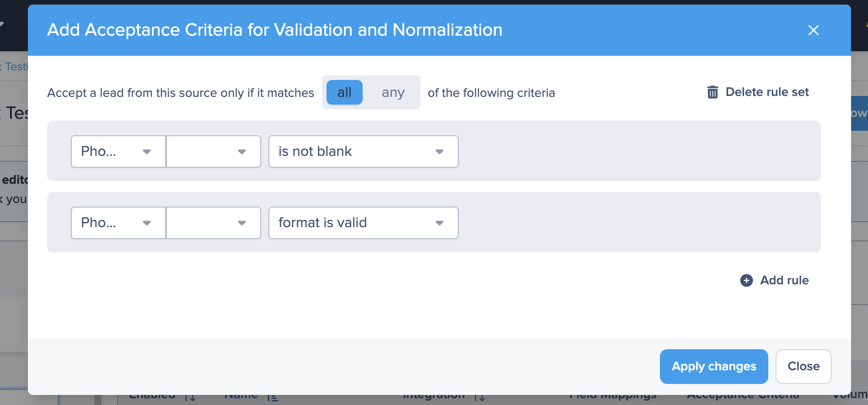Open the first rule's "Pho..." field dropdown
868x405 pixels.
click(118, 151)
